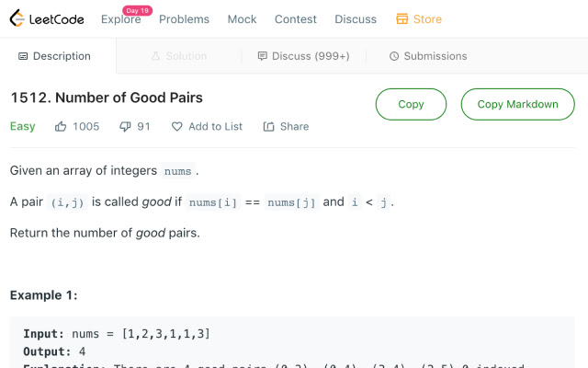
Task: Click the thumbs-down dislike icon
Action: point(125,127)
